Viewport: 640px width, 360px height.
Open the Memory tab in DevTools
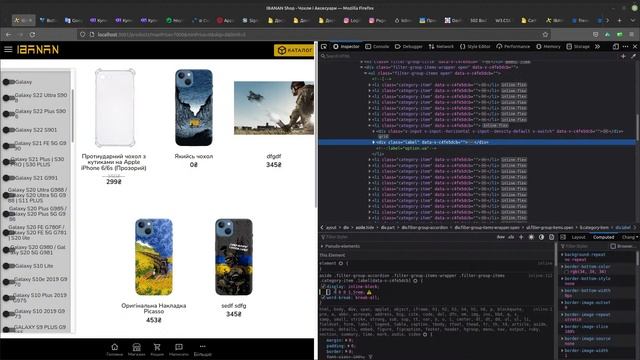coord(549,47)
